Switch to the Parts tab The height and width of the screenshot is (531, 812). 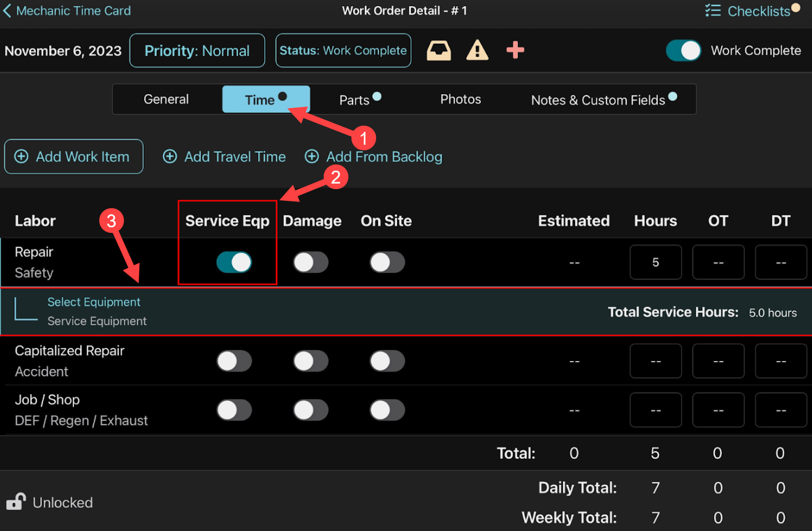click(355, 100)
